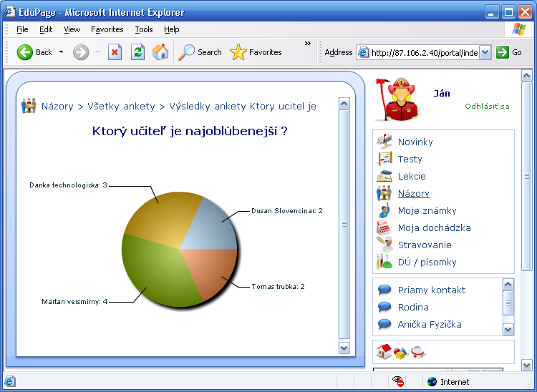The image size is (537, 392).
Task: Open the Tools menu
Action: coord(144,29)
